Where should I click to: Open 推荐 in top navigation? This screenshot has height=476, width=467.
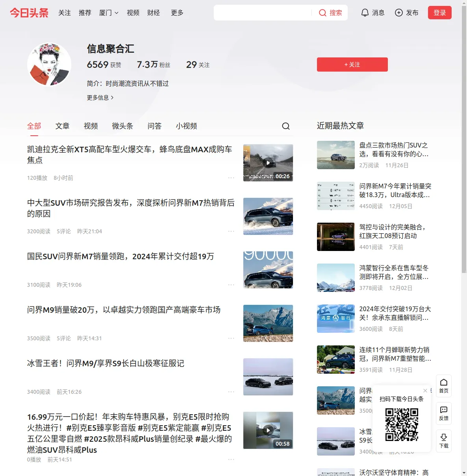[x=85, y=13]
